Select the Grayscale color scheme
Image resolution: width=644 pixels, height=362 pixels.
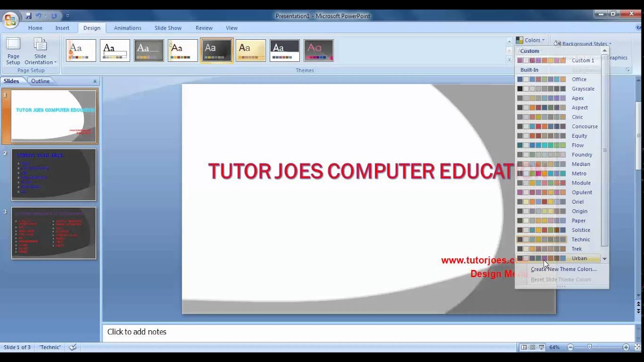[x=559, y=89]
